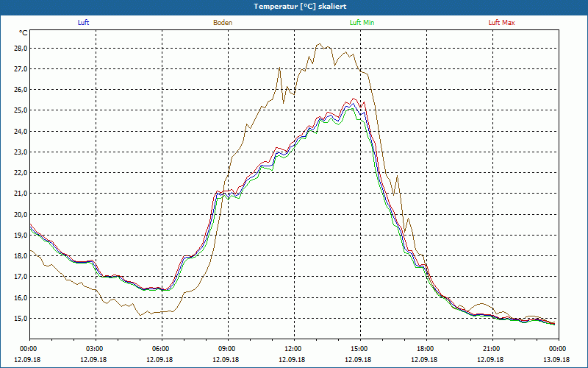
Task: Click the 22,0 y-axis value
Action: click(21, 173)
